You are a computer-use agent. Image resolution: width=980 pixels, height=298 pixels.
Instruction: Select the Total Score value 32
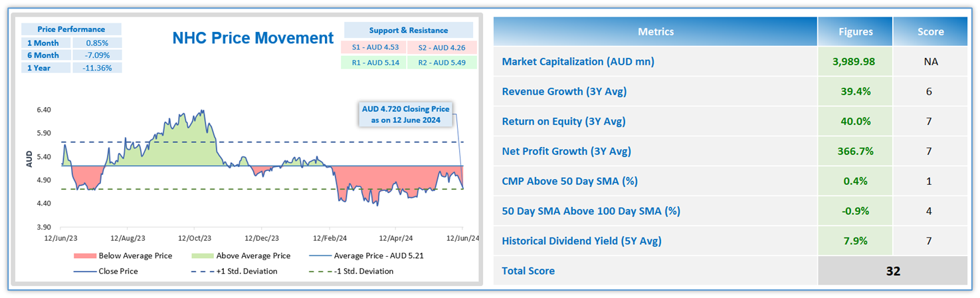click(892, 271)
